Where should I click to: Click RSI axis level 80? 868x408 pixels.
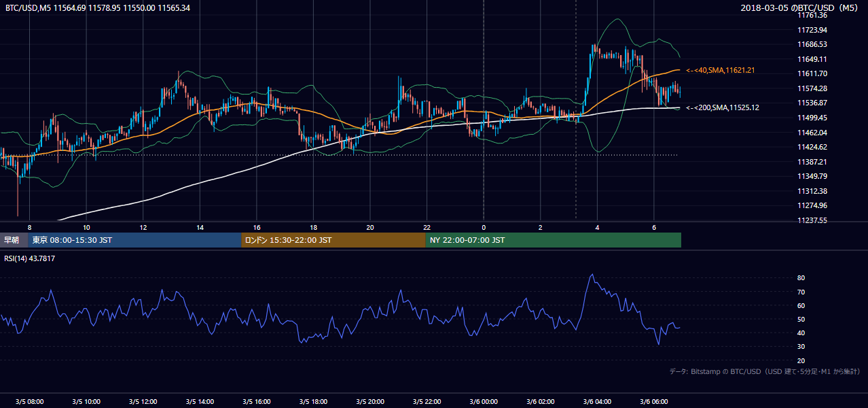coord(801,278)
